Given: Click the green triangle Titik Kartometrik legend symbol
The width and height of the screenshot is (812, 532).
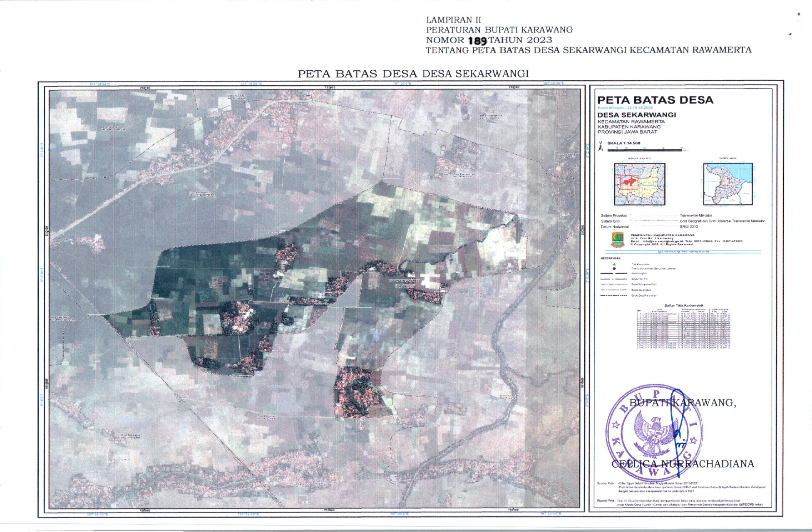Looking at the screenshot, I should (614, 264).
